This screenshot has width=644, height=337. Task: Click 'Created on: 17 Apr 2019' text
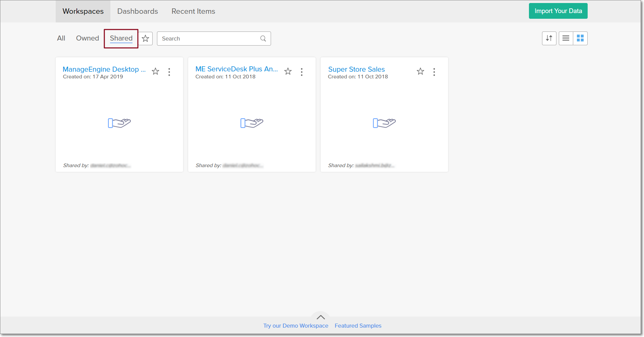[93, 77]
